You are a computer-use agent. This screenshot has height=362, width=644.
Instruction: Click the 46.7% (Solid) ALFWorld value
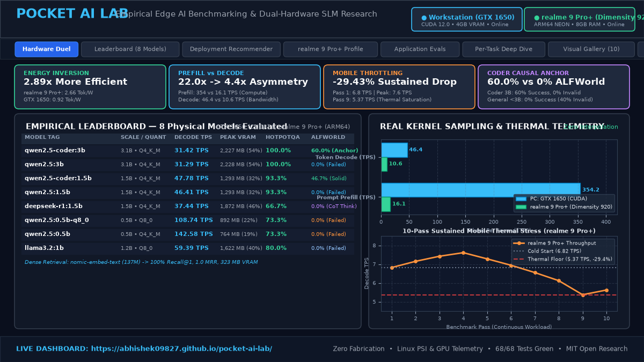[330, 179]
